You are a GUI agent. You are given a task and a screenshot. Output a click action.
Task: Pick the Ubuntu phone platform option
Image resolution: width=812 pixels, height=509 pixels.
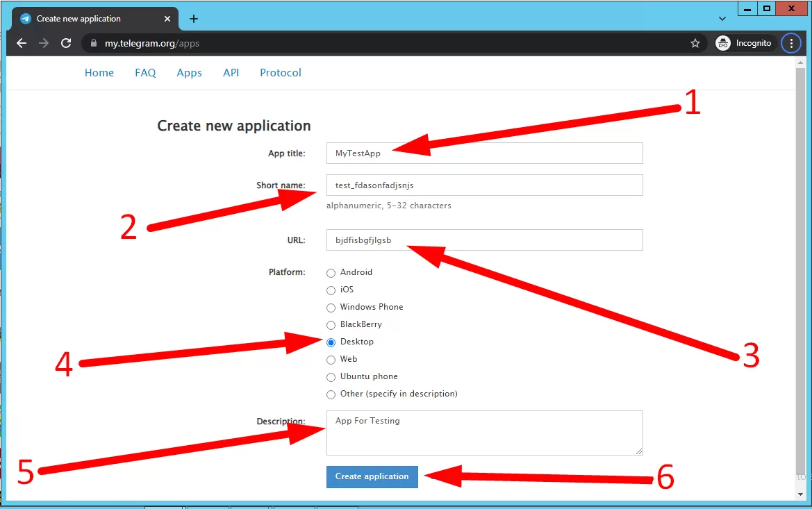pos(331,377)
